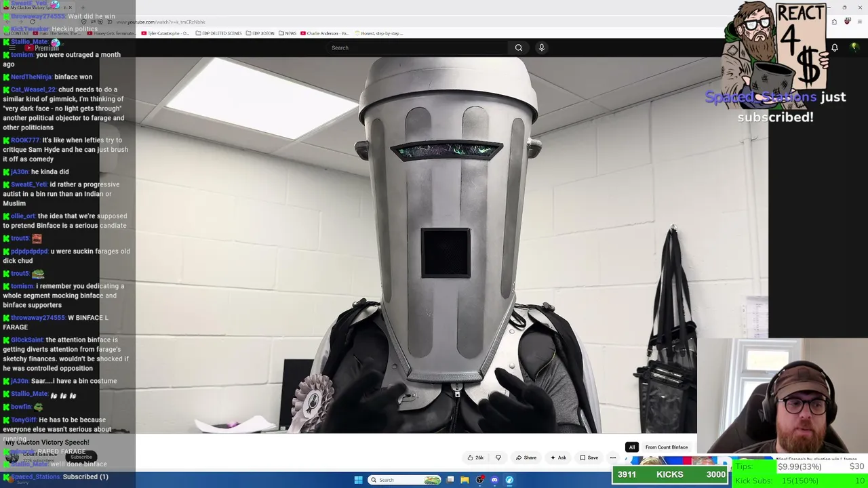The image size is (868, 488).
Task: Click chat username "ROOK777"
Action: tap(25, 140)
